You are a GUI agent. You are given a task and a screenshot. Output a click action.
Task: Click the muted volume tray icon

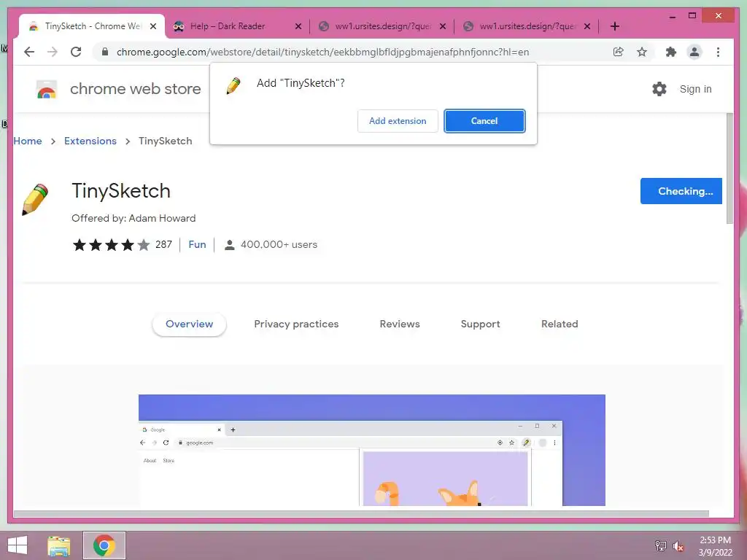678,546
